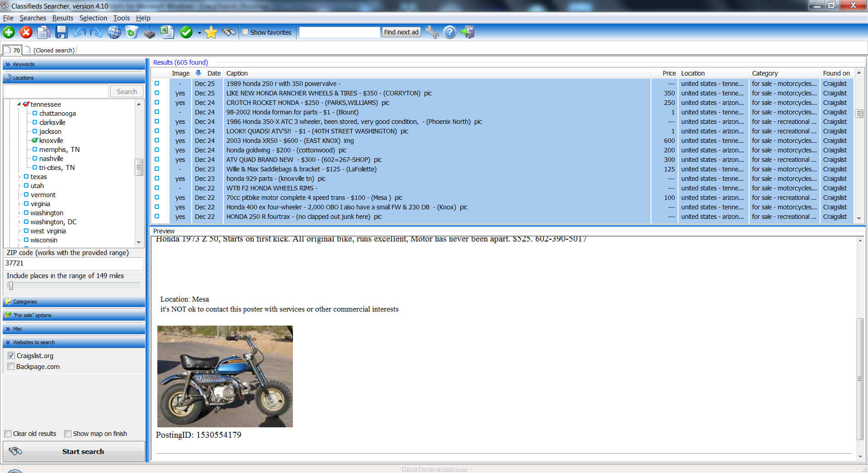Expand the Misc panel
Viewport: 868px width, 473px height.
click(x=74, y=329)
